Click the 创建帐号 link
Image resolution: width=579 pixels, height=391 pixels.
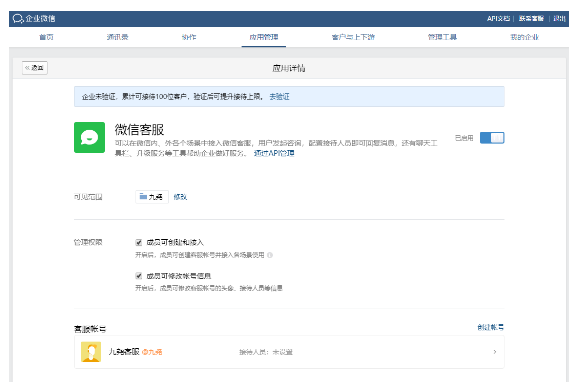[490, 327]
